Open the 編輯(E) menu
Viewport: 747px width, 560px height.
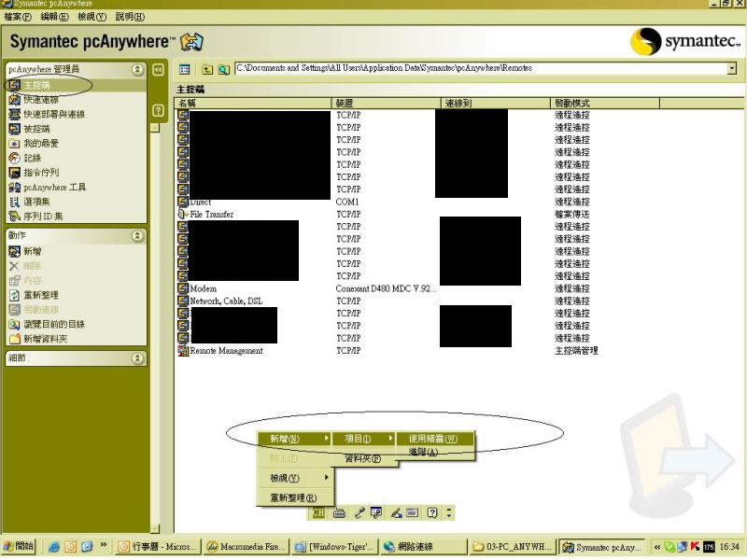(55, 17)
